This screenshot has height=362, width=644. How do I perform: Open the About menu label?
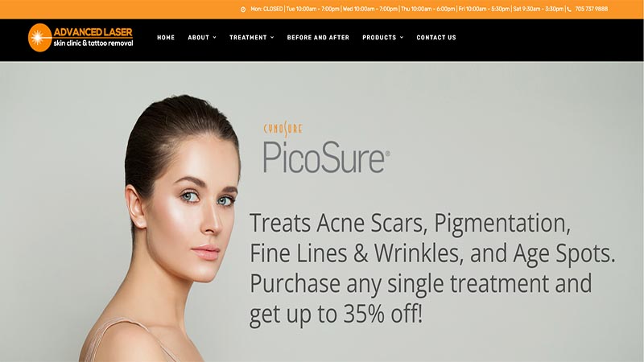pyautogui.click(x=199, y=37)
